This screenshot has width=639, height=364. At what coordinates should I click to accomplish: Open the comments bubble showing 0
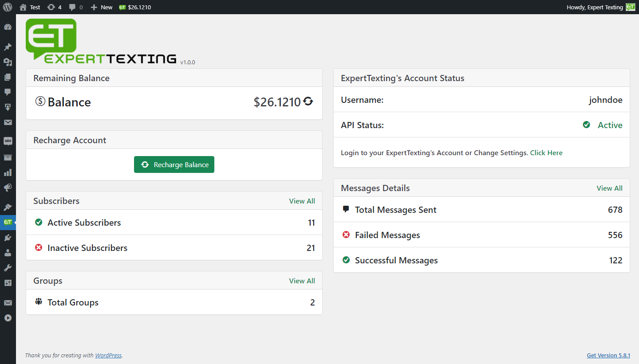coord(76,7)
